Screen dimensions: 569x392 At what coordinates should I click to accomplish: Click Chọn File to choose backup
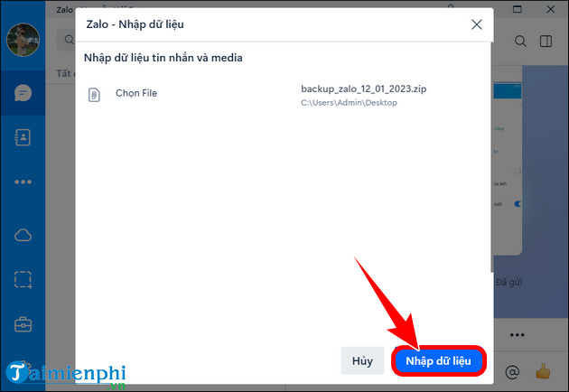click(136, 93)
